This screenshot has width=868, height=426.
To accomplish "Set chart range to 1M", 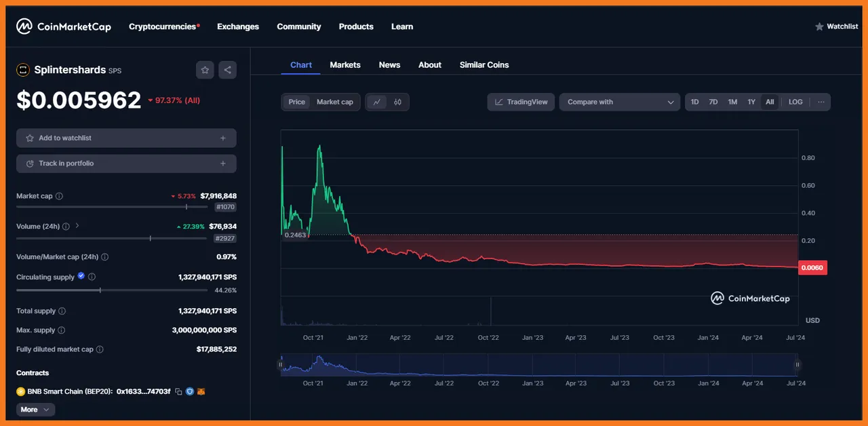I will click(x=732, y=102).
